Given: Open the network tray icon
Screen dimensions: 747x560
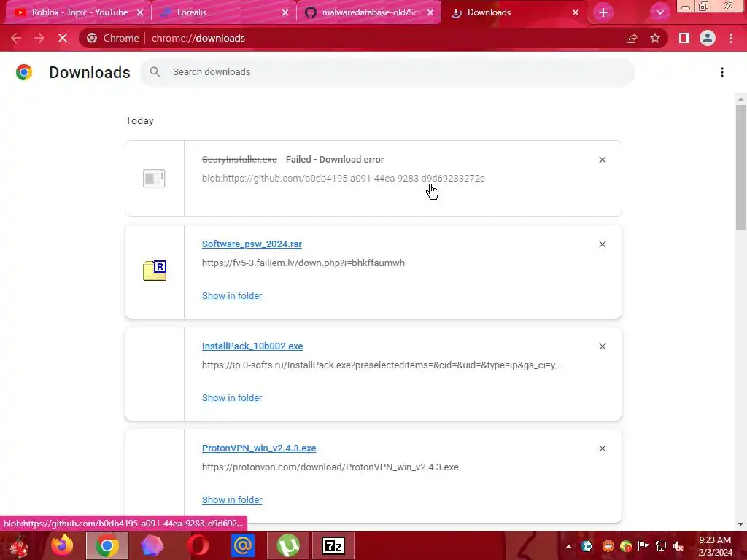Looking at the screenshot, I should [661, 546].
